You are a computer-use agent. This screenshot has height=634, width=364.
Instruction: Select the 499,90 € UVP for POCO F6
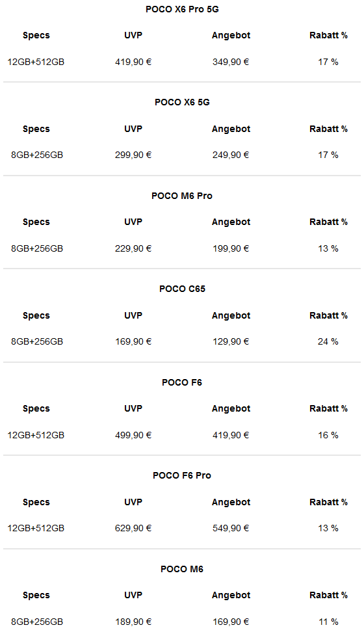click(133, 435)
